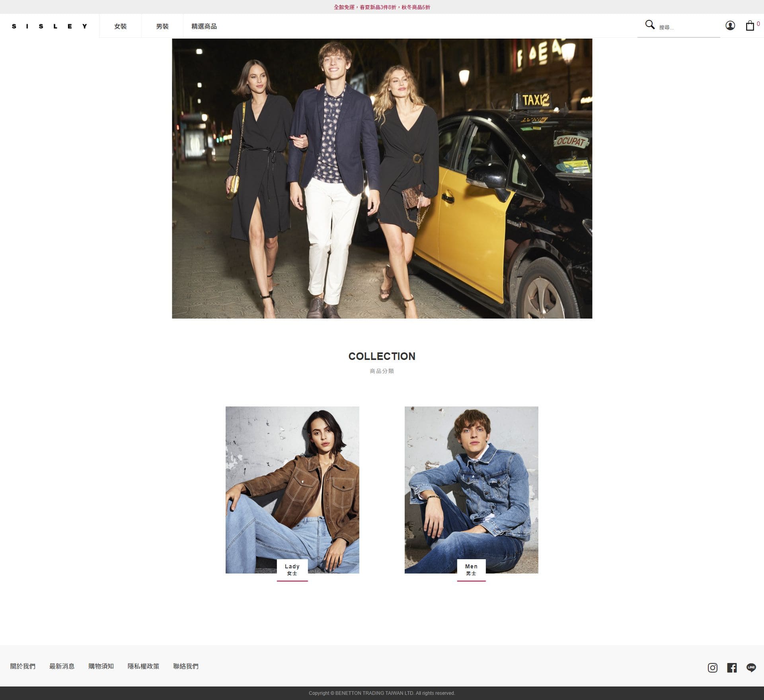Viewport: 764px width, 700px height.
Task: Open the 女裝 menu
Action: (120, 26)
